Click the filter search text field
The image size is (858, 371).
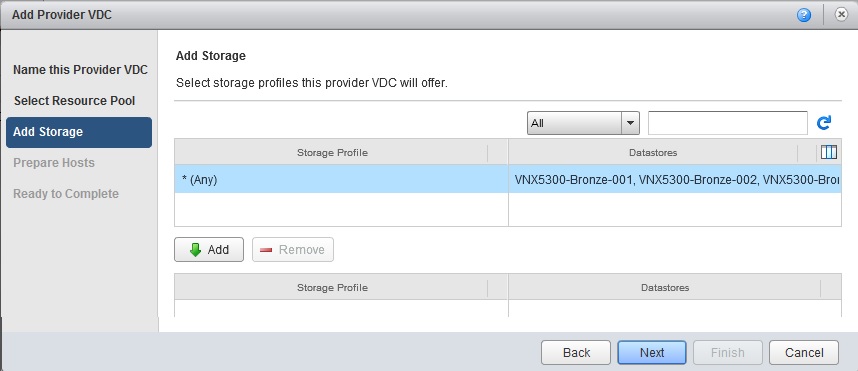728,123
